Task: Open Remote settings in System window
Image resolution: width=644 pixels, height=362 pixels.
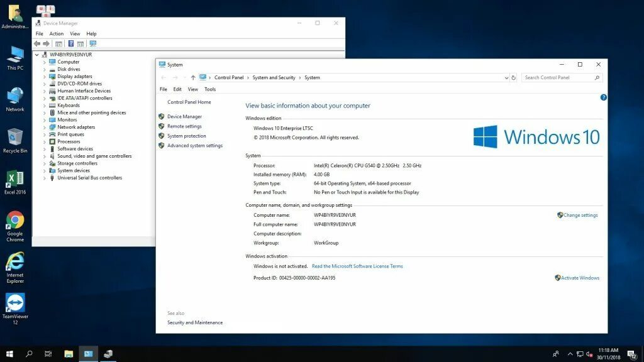Action: (x=184, y=126)
